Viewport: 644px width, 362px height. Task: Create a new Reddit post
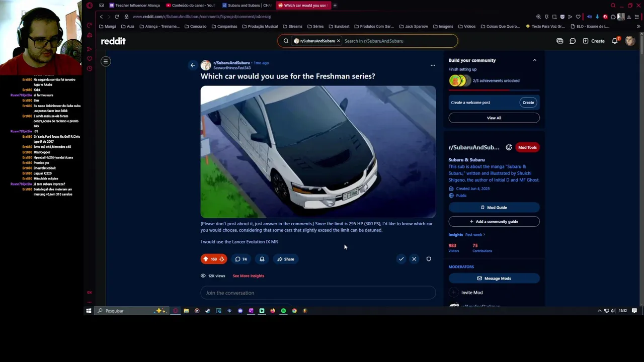(x=594, y=41)
